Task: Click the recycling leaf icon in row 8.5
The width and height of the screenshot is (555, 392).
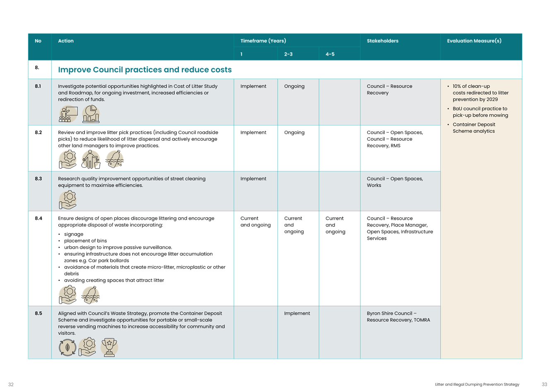Action: (x=68, y=347)
